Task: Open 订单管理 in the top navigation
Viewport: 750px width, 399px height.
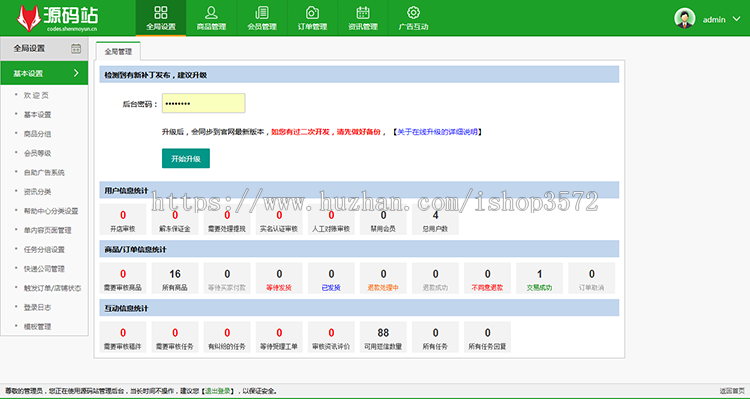Action: point(312,18)
